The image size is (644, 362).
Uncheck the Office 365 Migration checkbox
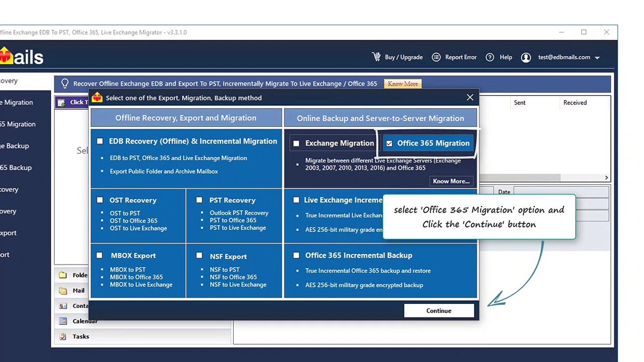[x=389, y=143]
